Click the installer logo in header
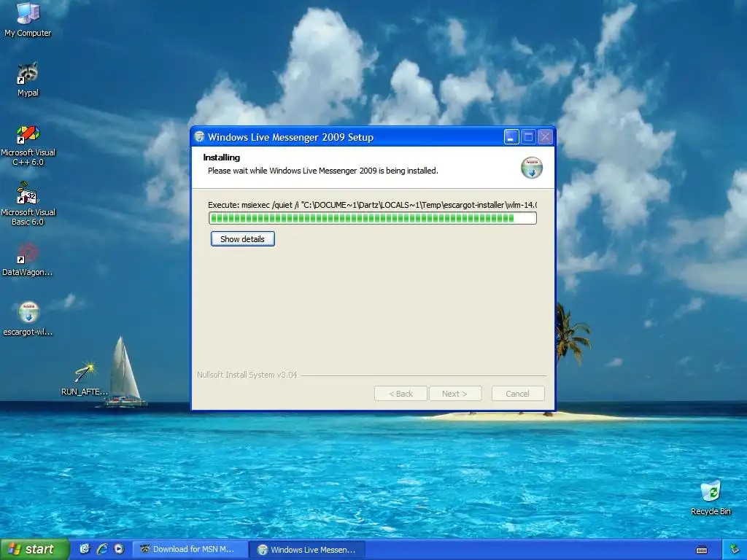The width and height of the screenshot is (747, 560). (x=531, y=168)
